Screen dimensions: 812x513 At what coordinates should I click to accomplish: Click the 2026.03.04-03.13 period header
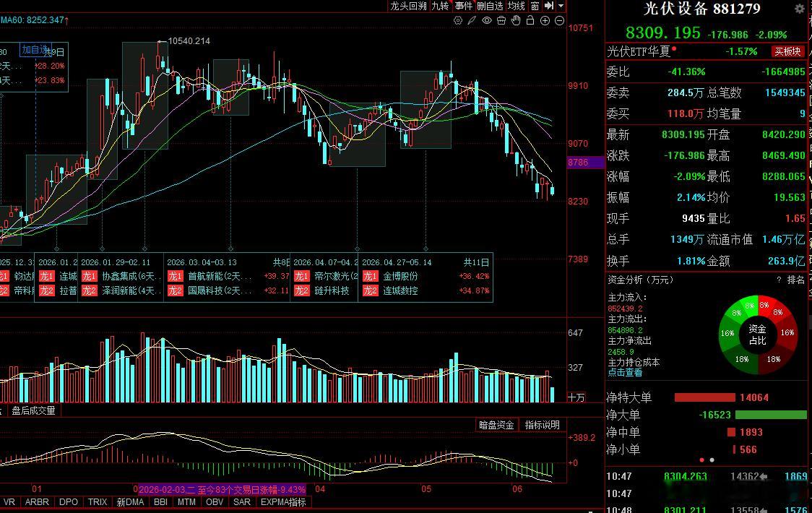202,262
